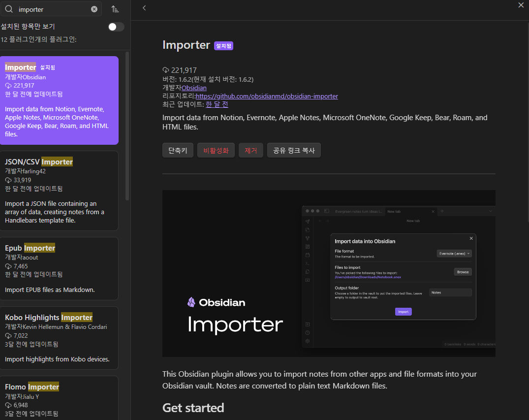Open the Flomo Importer plugin card

[59, 398]
